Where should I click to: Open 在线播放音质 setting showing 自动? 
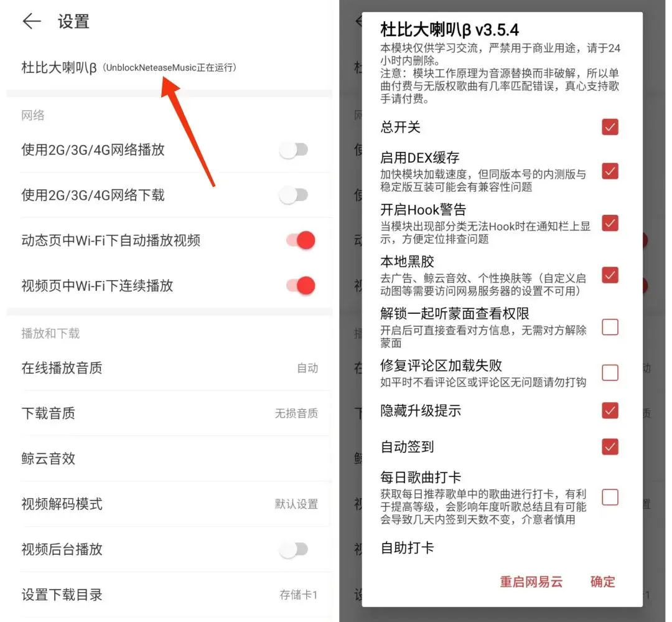point(170,368)
